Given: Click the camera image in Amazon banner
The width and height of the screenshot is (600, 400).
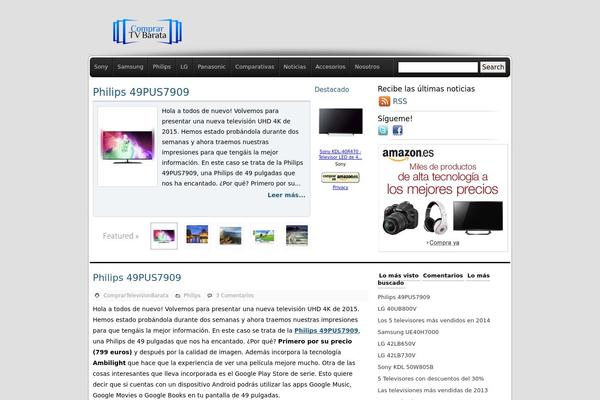Looking at the screenshot, I should click(x=400, y=218).
